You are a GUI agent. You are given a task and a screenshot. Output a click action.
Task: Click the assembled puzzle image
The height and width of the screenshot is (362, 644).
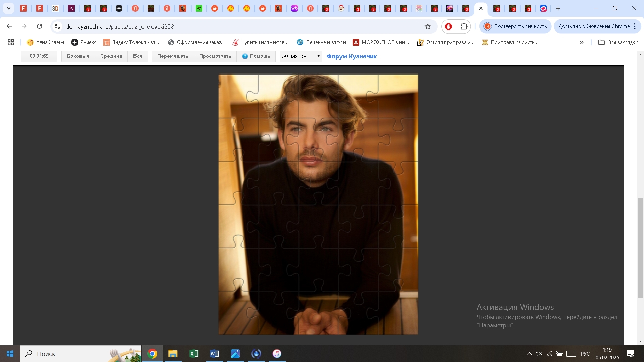tap(318, 204)
